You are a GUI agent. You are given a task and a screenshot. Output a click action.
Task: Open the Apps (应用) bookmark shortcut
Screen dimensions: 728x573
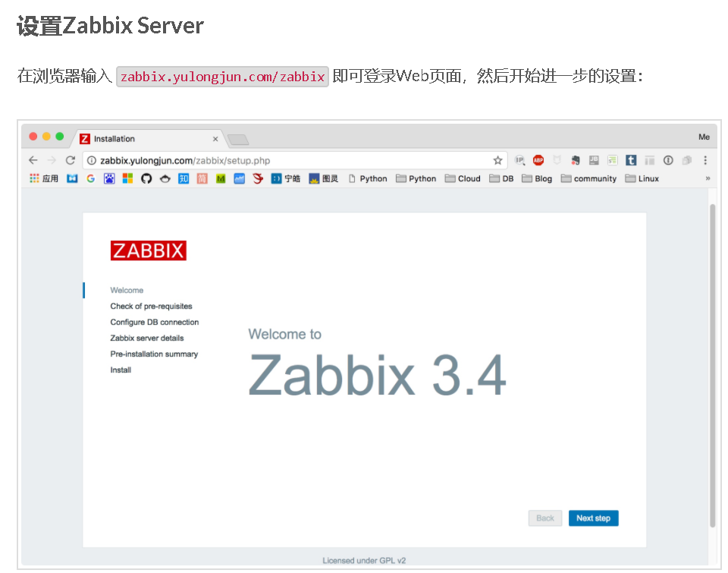coord(44,178)
